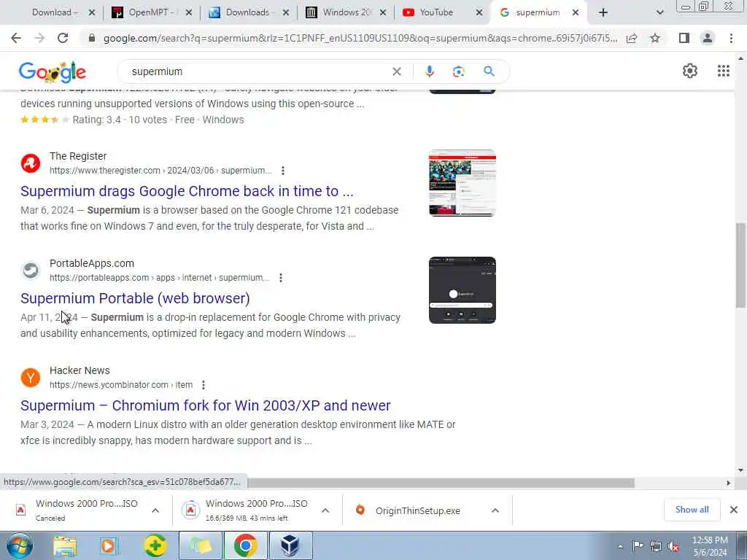Viewport: 747px width, 560px height.
Task: Close the YouTube tab
Action: [479, 13]
